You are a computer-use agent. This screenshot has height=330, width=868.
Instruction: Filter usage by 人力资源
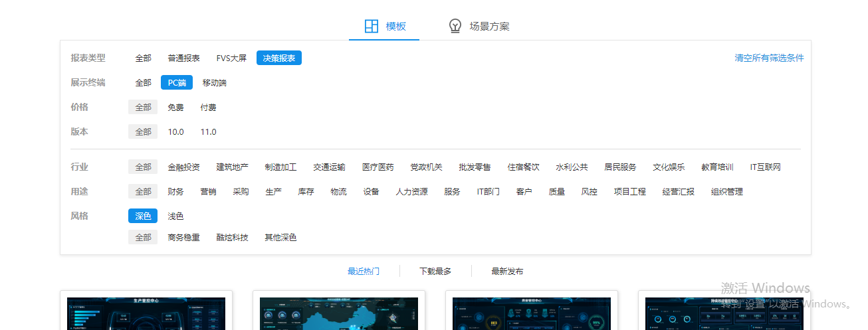point(411,191)
